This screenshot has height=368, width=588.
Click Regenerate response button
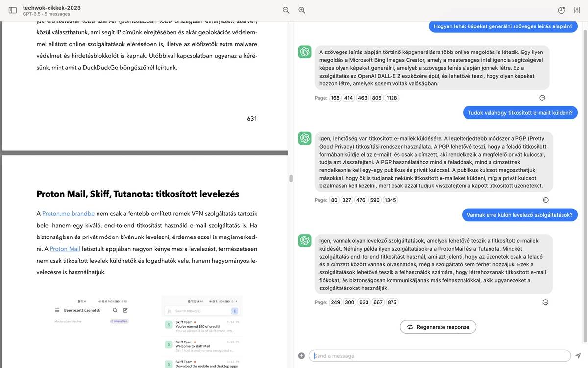click(438, 327)
